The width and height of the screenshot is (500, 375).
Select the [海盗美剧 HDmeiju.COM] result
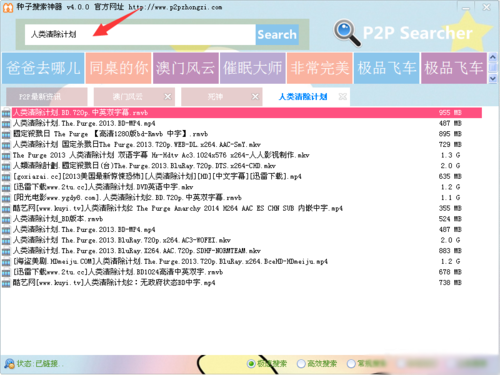point(247,262)
